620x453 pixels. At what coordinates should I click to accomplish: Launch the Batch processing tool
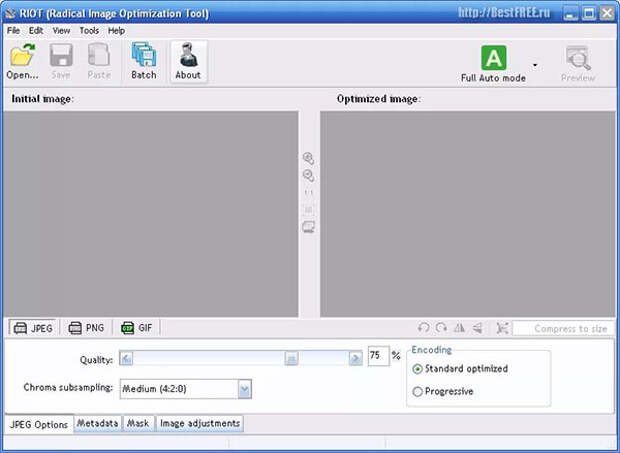[x=144, y=61]
